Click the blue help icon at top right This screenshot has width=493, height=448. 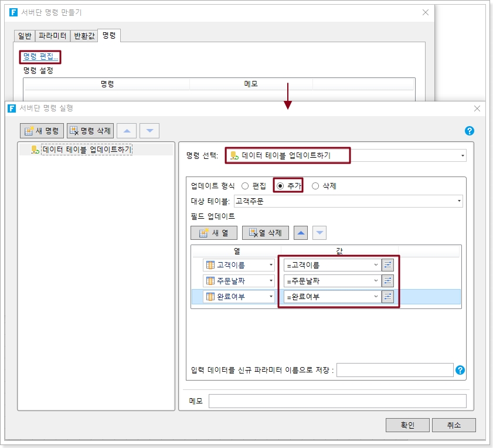coord(469,131)
